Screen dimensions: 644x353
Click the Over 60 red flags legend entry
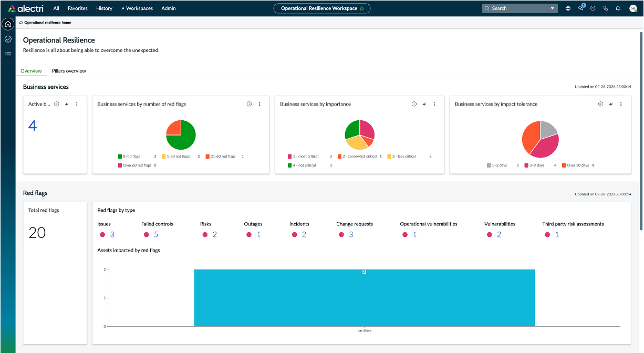point(138,165)
